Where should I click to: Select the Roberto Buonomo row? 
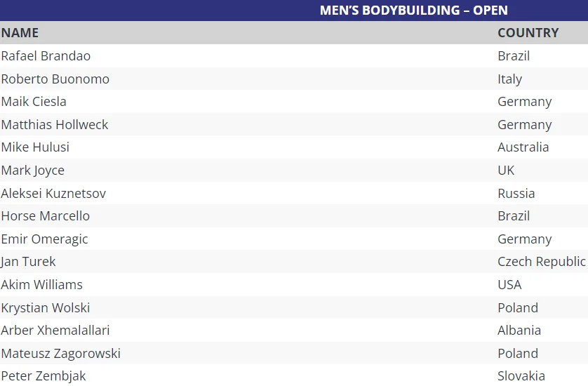click(55, 79)
